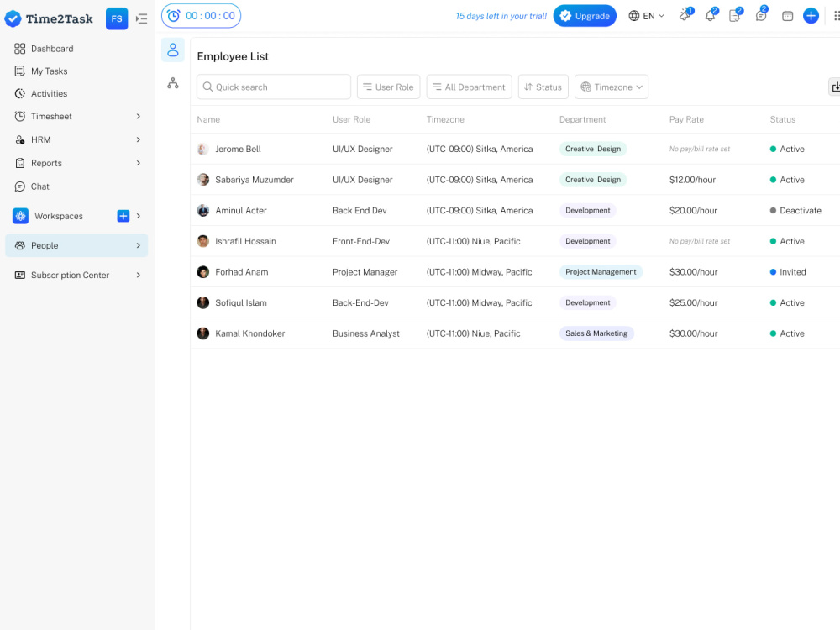Screen dimensions: 840x630
Task: Expand the Workspaces chevron
Action: [x=139, y=216]
